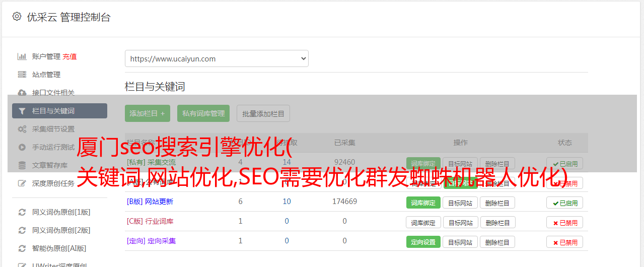Open 账户管理 in the sidebar
Image resolution: width=644 pixels, height=267 pixels.
pyautogui.click(x=46, y=56)
